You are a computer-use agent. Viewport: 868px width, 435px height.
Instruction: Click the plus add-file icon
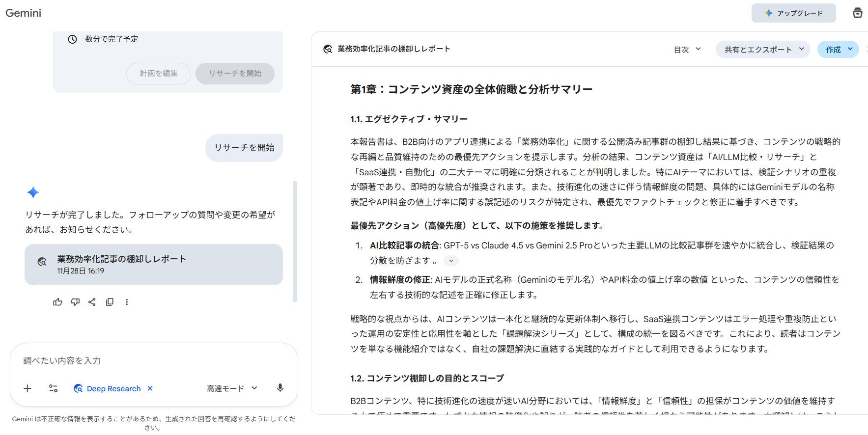28,388
